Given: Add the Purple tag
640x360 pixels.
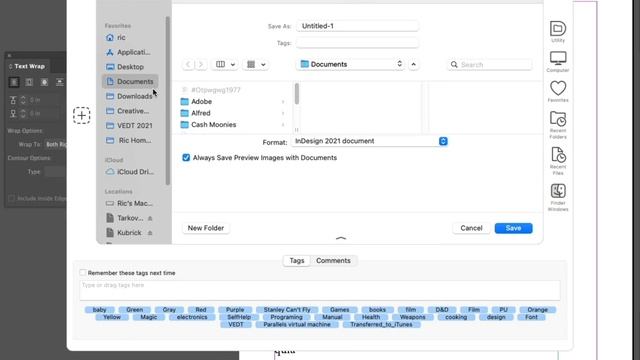Looking at the screenshot, I should coord(235,310).
